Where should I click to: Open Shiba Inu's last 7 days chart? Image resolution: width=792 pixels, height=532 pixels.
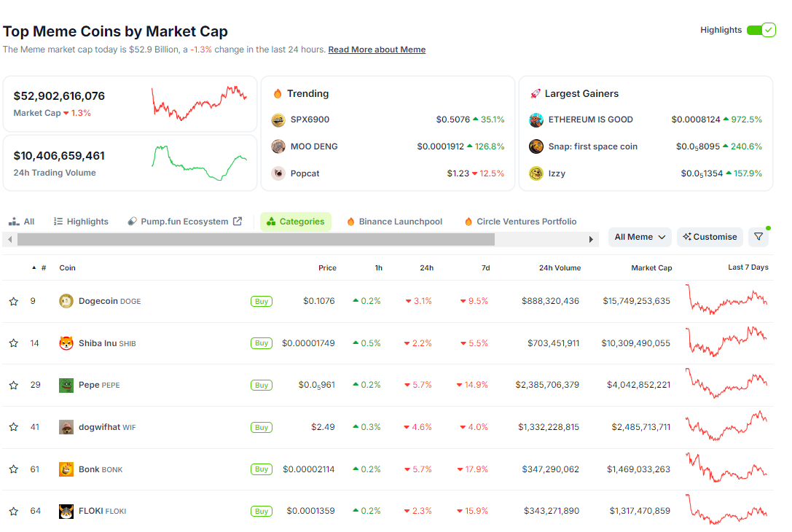click(x=726, y=342)
